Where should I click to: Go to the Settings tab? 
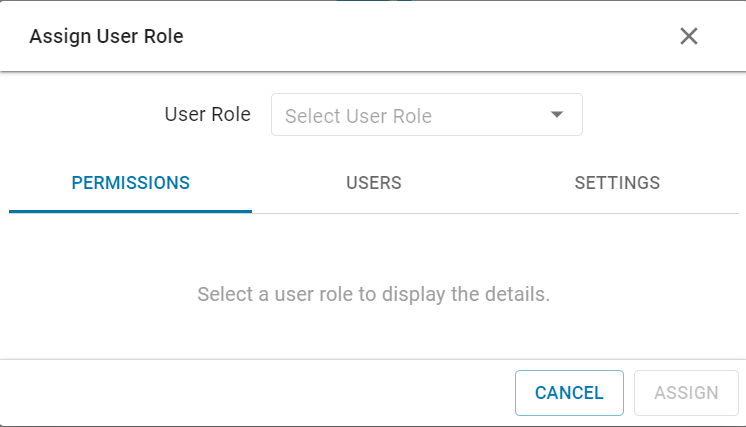[x=617, y=183]
